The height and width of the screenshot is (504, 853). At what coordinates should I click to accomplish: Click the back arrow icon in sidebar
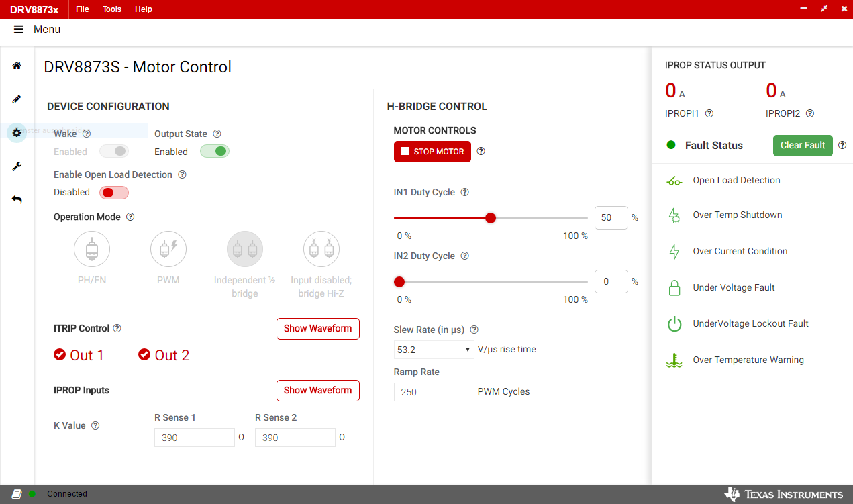coord(17,199)
